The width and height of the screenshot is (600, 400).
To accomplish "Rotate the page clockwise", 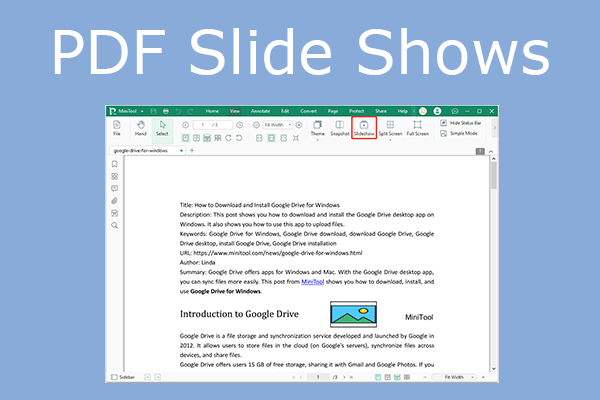I will point(228,138).
